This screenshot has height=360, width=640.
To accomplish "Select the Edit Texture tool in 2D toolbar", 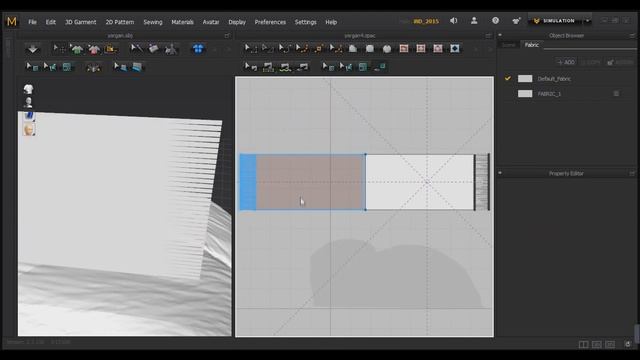I will click(328, 67).
